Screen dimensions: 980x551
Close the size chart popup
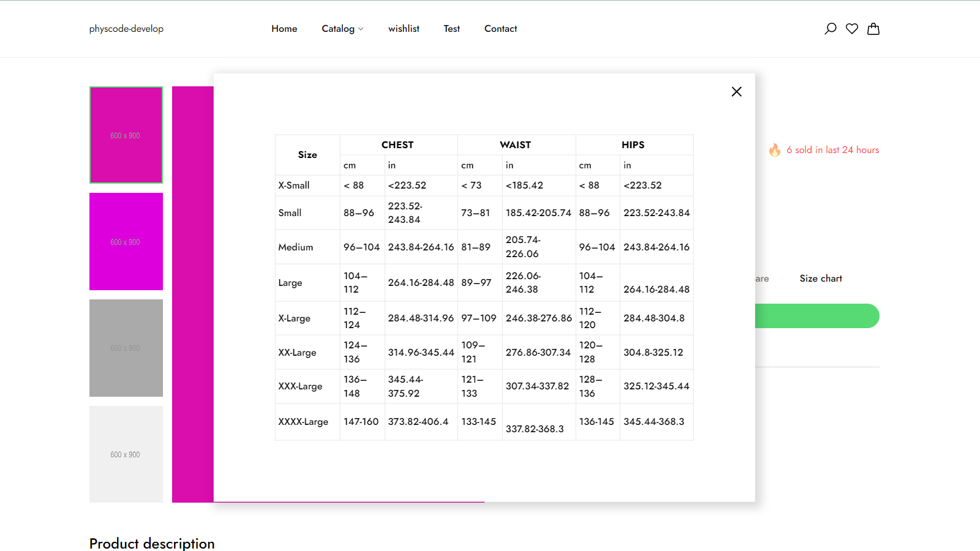click(736, 91)
